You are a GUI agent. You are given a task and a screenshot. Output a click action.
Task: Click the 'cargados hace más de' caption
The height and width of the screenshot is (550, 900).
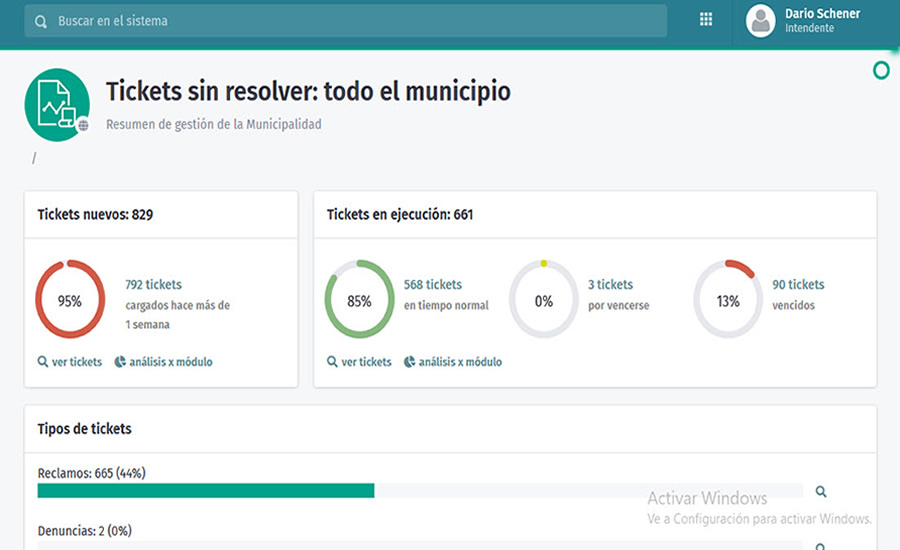[x=177, y=305]
